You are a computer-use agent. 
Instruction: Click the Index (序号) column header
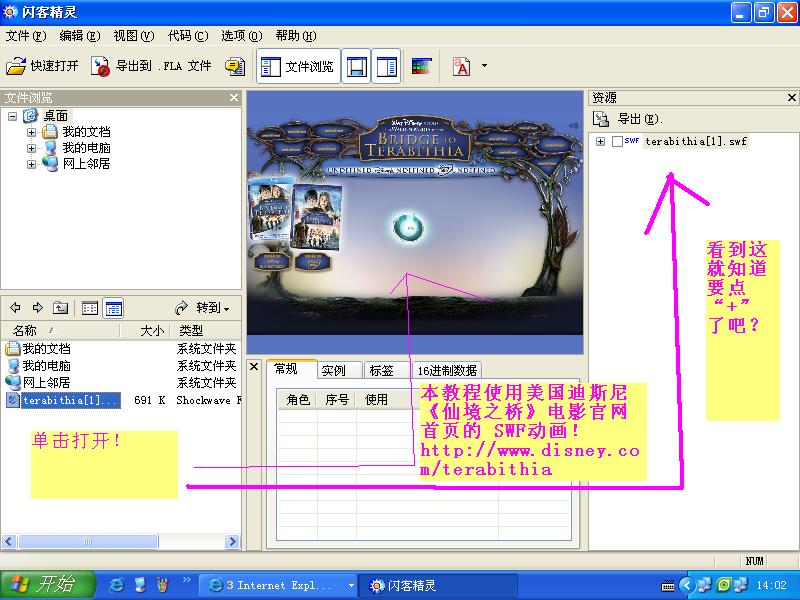pos(337,399)
